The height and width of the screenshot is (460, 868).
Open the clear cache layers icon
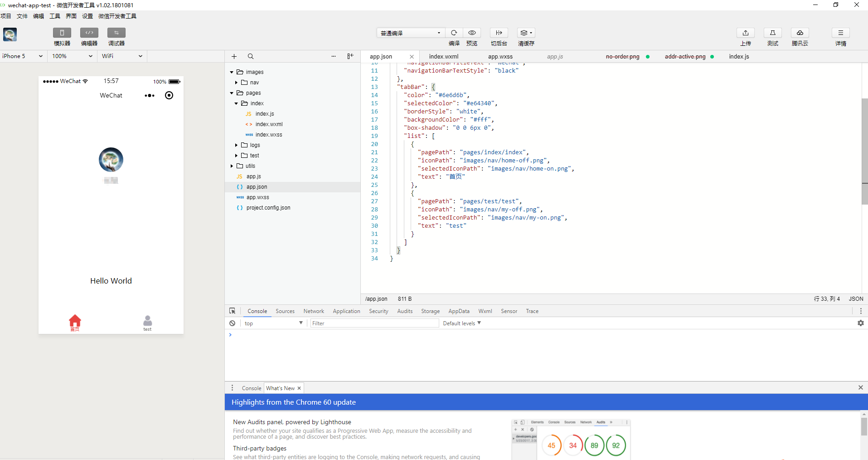(526, 33)
